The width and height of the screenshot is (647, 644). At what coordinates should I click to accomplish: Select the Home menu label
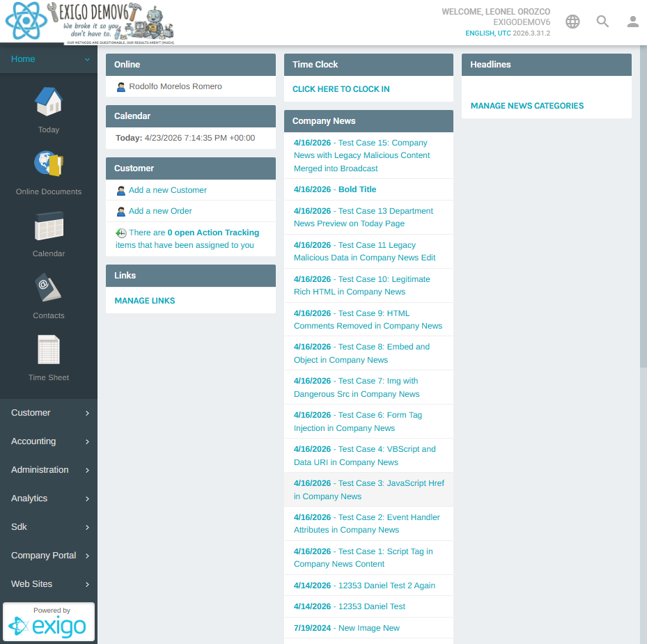coord(23,59)
